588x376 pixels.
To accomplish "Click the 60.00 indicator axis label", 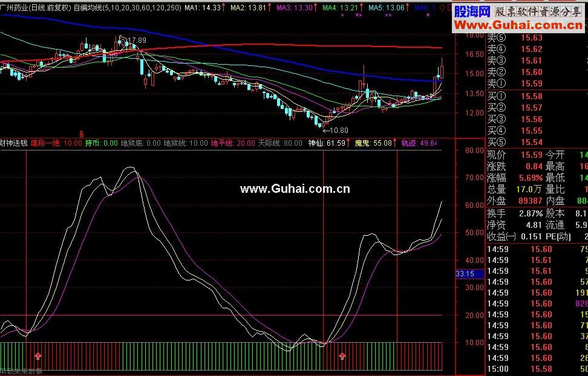I will [x=474, y=205].
